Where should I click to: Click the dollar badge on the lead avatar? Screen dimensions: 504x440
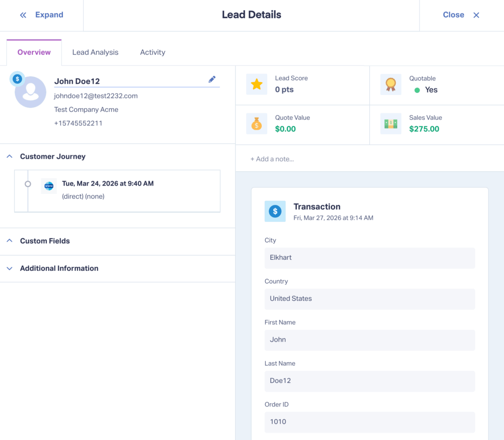16,78
